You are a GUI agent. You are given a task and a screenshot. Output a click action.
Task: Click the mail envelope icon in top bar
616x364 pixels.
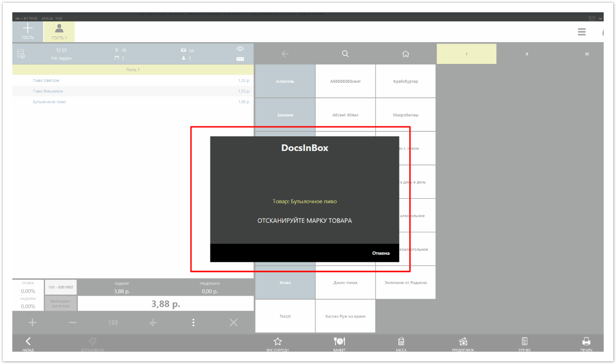click(x=592, y=18)
